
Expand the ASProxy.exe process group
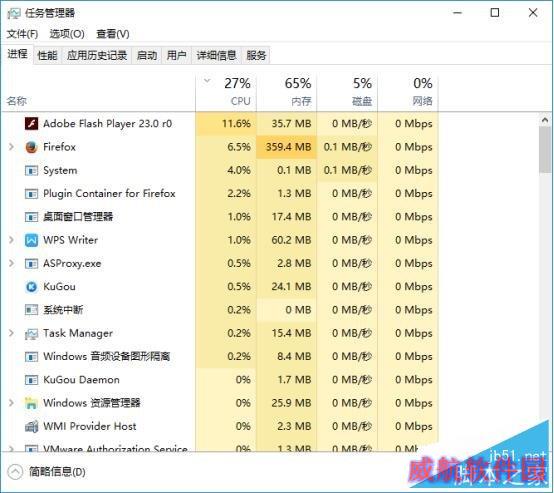pyautogui.click(x=11, y=263)
